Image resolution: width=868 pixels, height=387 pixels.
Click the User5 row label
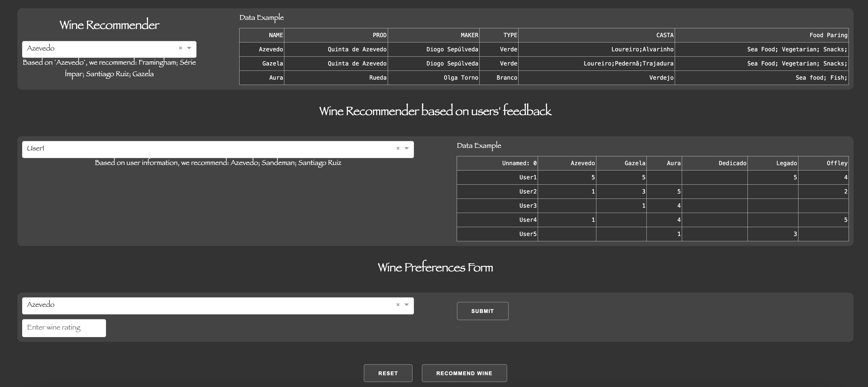pyautogui.click(x=497, y=234)
